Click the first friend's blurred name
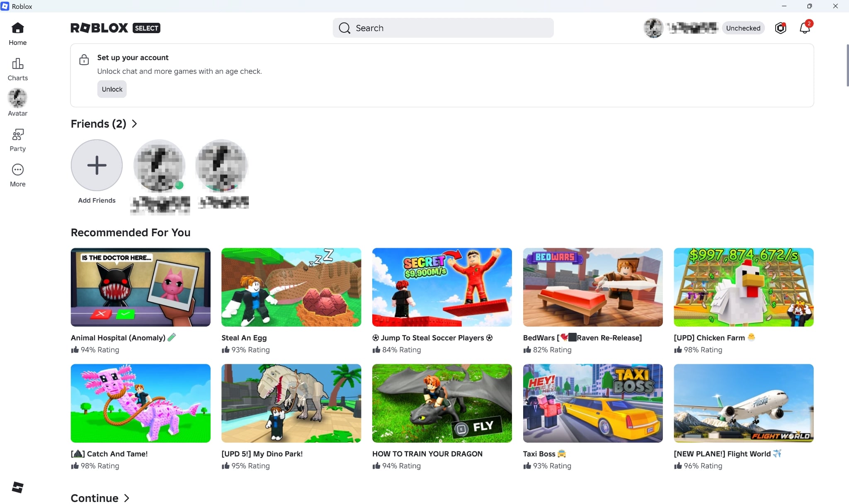This screenshot has height=504, width=849. [160, 205]
